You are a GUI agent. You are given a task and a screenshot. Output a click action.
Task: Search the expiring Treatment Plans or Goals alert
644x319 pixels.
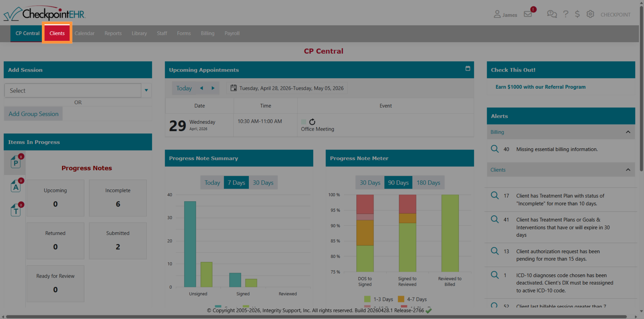tap(495, 219)
